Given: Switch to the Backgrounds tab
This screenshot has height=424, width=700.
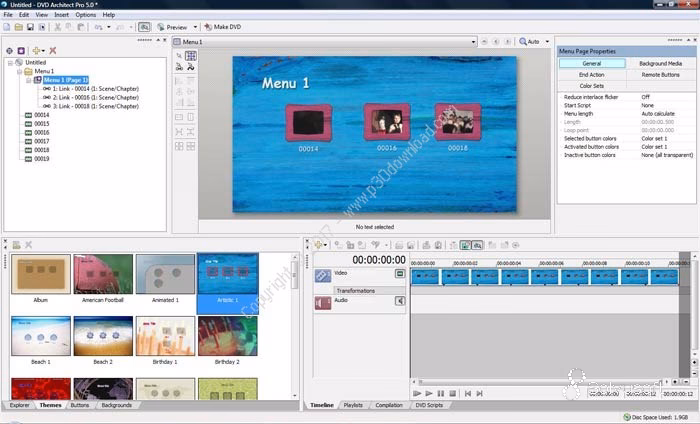Looking at the screenshot, I should [117, 405].
